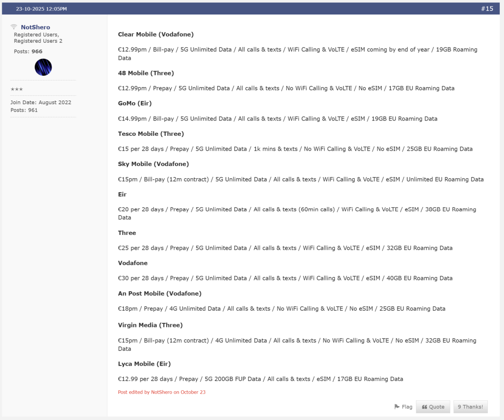
Task: Click the GoMo €14.99pm plan details line
Action: tap(278, 119)
